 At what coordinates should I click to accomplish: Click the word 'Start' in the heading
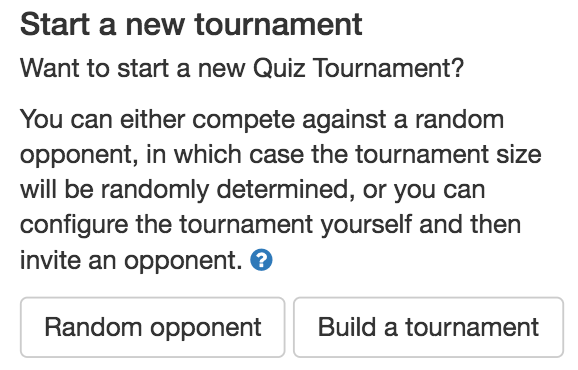55,25
